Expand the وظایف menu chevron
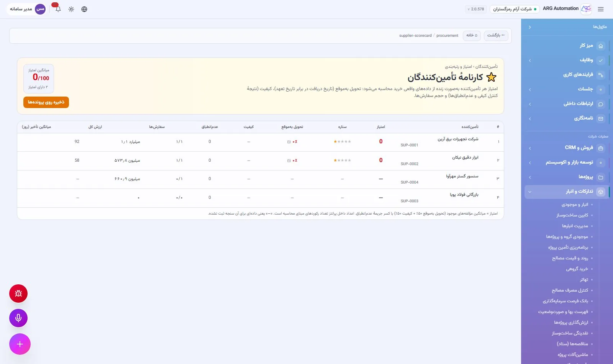 tap(530, 60)
